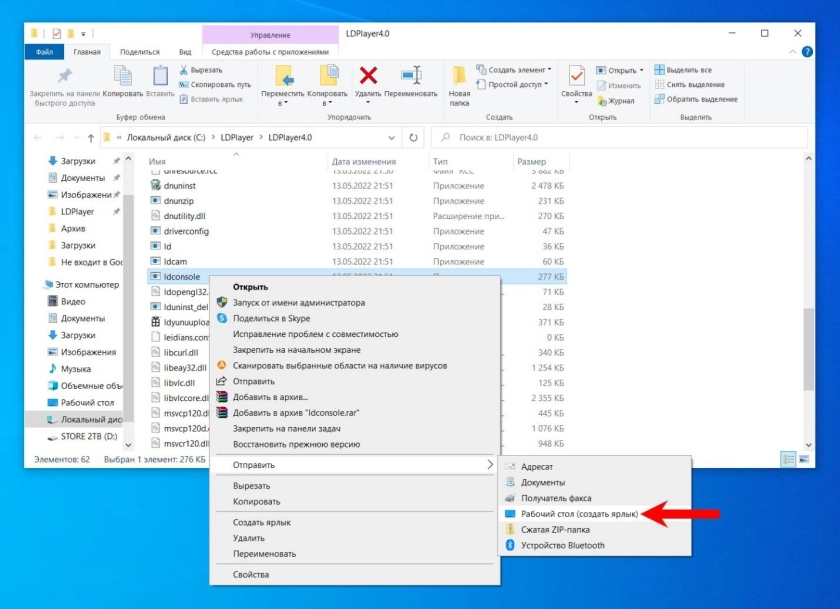Click Выделить все in ribbon

pyautogui.click(x=688, y=70)
